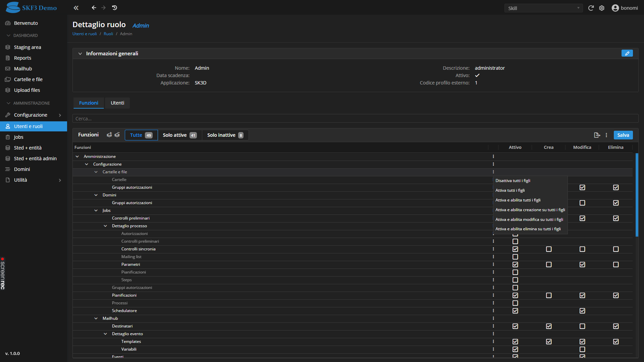The width and height of the screenshot is (644, 362).
Task: Open row menu for Destinatari
Action: click(493, 326)
